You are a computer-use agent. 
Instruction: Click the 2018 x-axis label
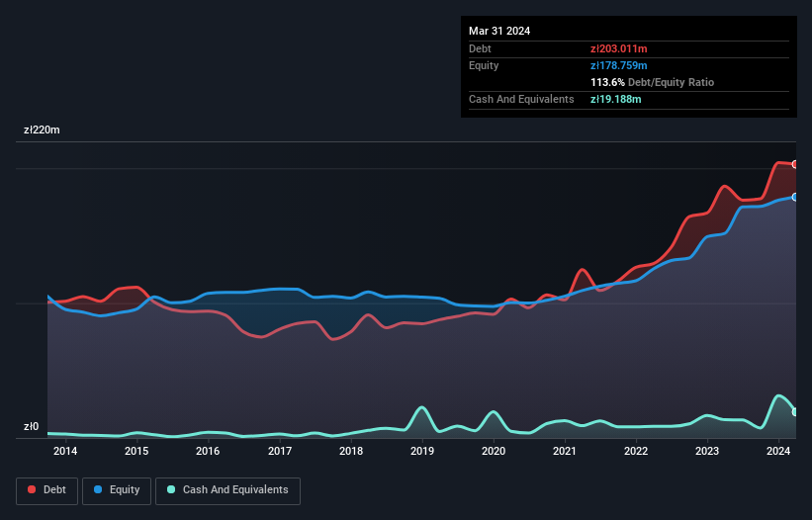click(x=351, y=451)
